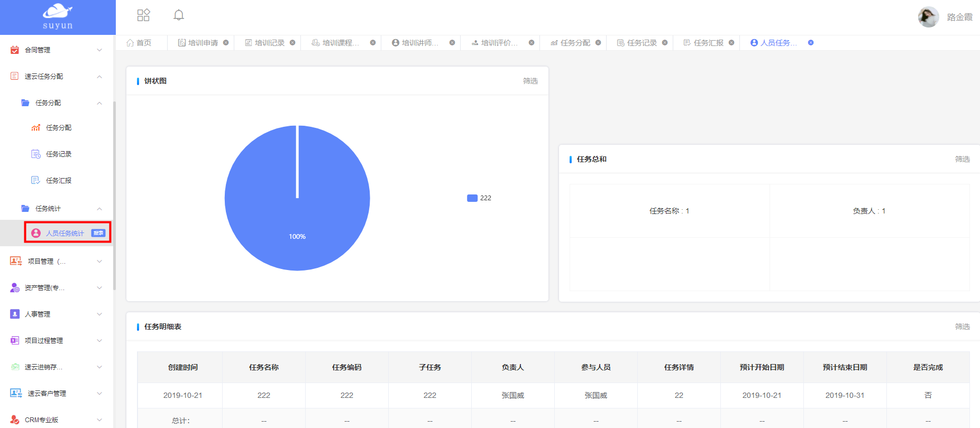Close the 培训申请 tab
This screenshot has height=428, width=980.
pos(226,43)
